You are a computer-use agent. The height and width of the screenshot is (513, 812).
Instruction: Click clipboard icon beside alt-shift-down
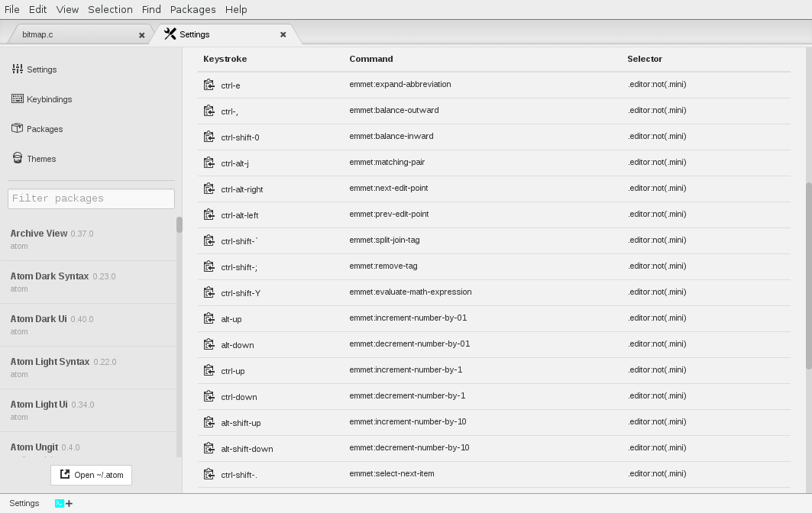[x=209, y=448]
